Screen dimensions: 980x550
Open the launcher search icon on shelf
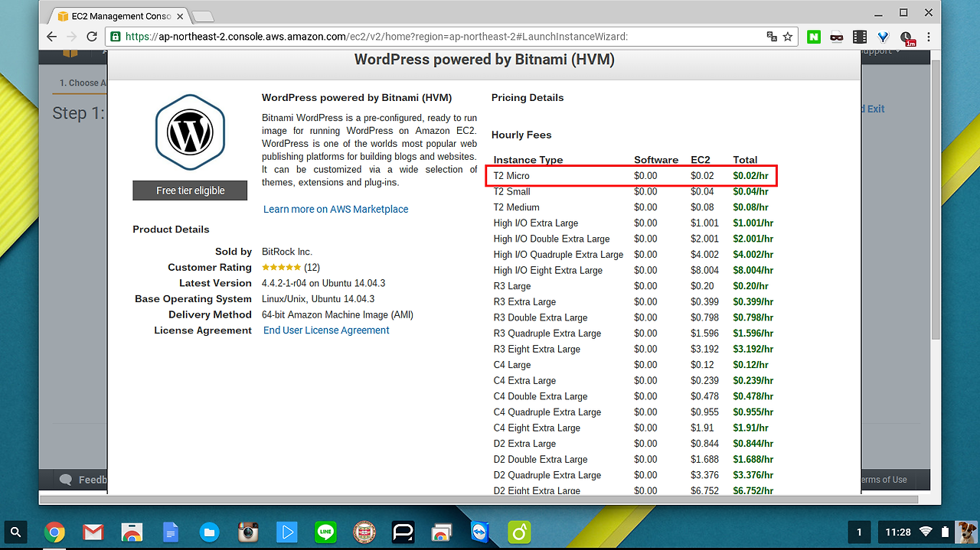coord(16,532)
